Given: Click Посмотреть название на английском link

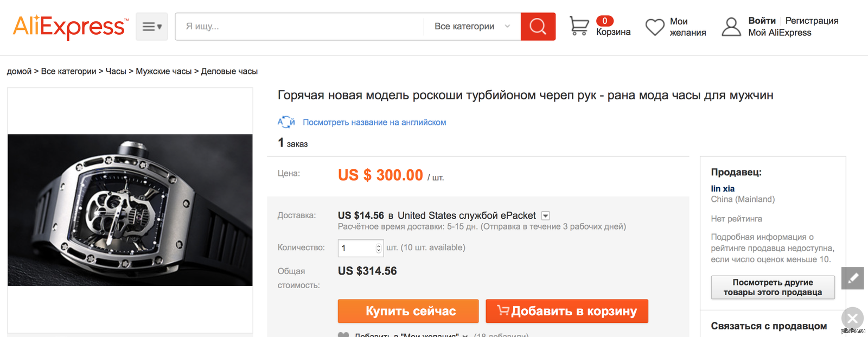Looking at the screenshot, I should 374,122.
